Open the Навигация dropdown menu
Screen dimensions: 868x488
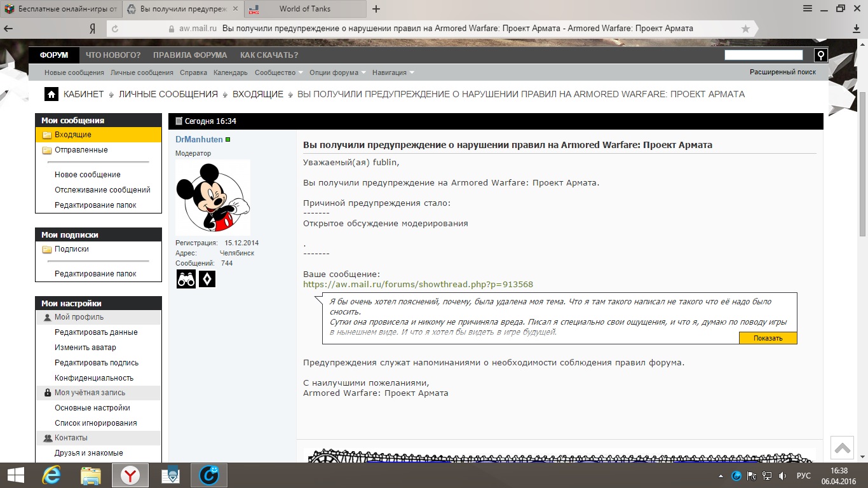point(393,72)
